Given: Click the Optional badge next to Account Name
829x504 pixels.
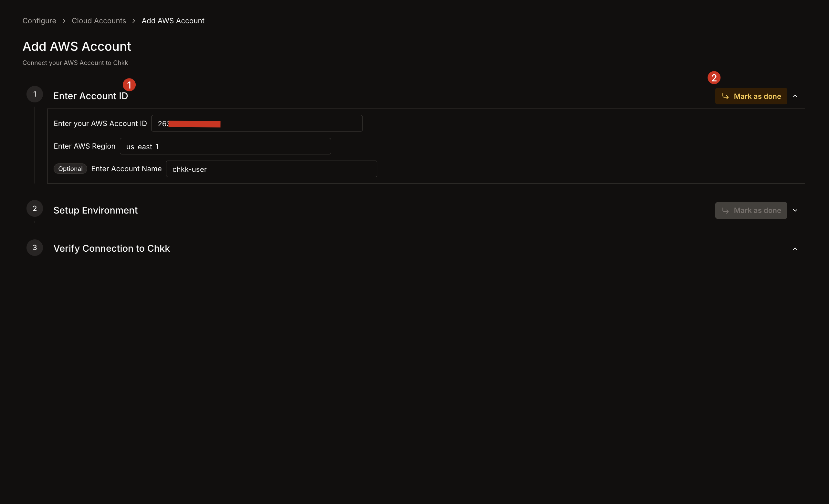Looking at the screenshot, I should 70,169.
